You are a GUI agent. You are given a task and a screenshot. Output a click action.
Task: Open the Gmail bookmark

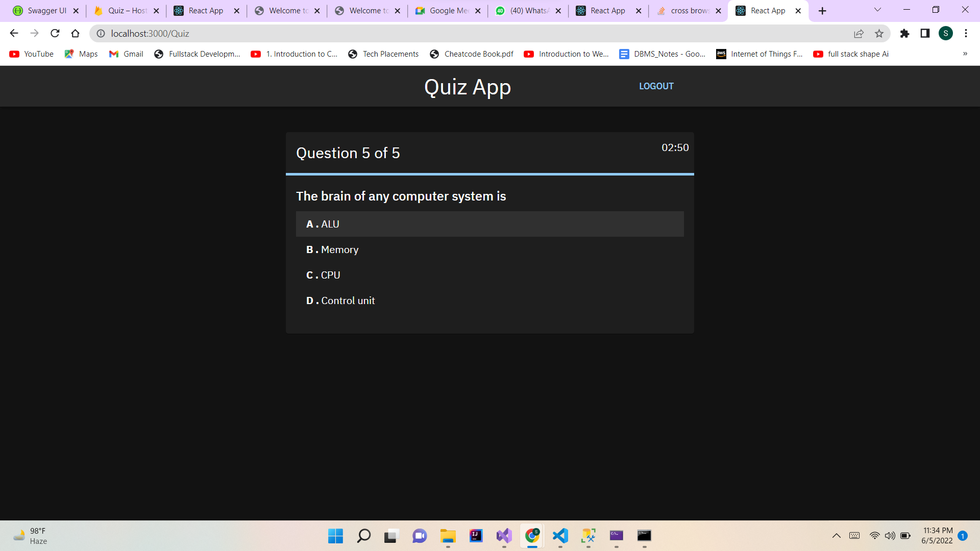point(126,54)
